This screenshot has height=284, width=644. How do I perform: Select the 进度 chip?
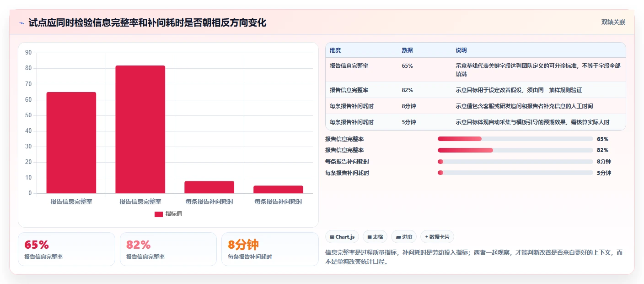tap(404, 237)
